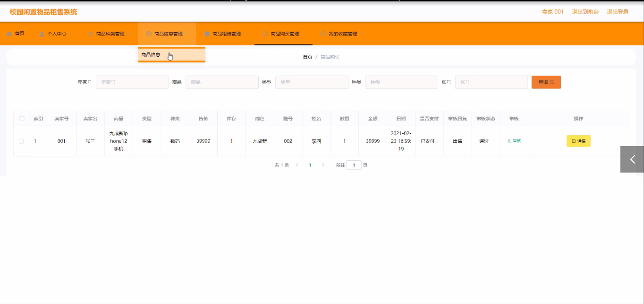
Task: Open 详情 details for the iPhone12 order
Action: click(x=578, y=141)
